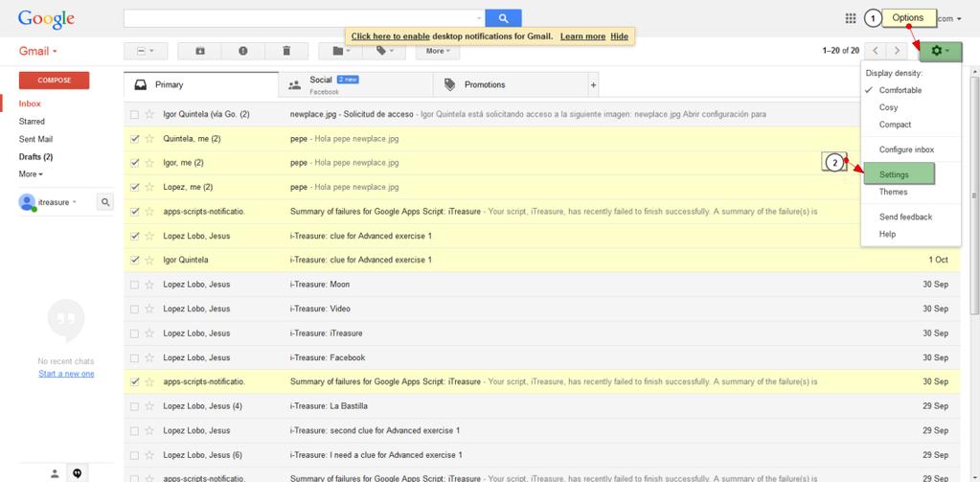This screenshot has height=482, width=980.
Task: Switch to the Social tab
Action: pos(355,85)
